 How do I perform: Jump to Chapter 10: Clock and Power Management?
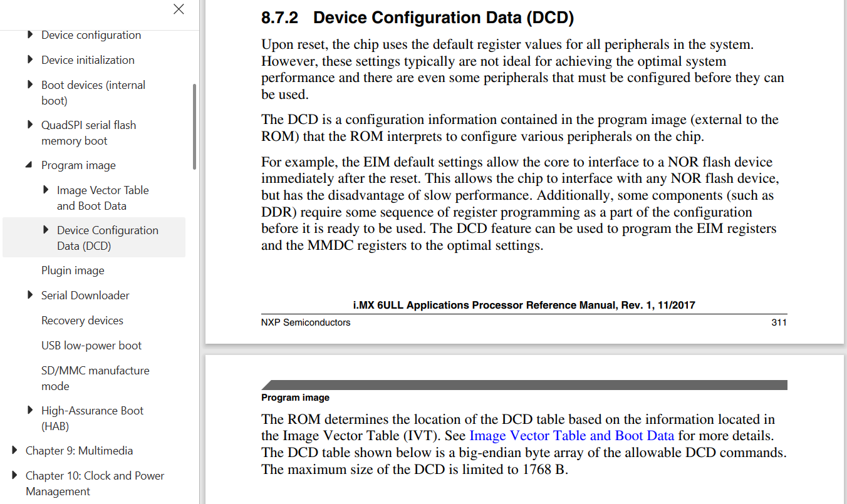click(x=95, y=483)
